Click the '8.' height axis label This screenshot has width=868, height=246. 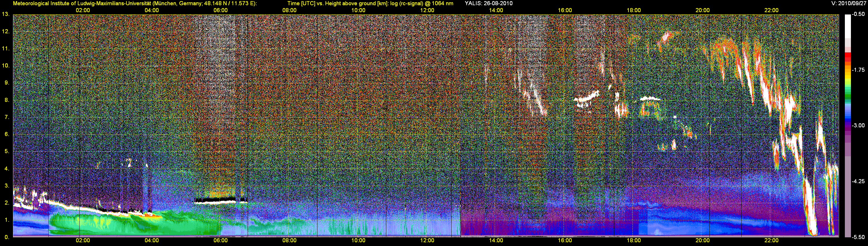click(x=7, y=100)
